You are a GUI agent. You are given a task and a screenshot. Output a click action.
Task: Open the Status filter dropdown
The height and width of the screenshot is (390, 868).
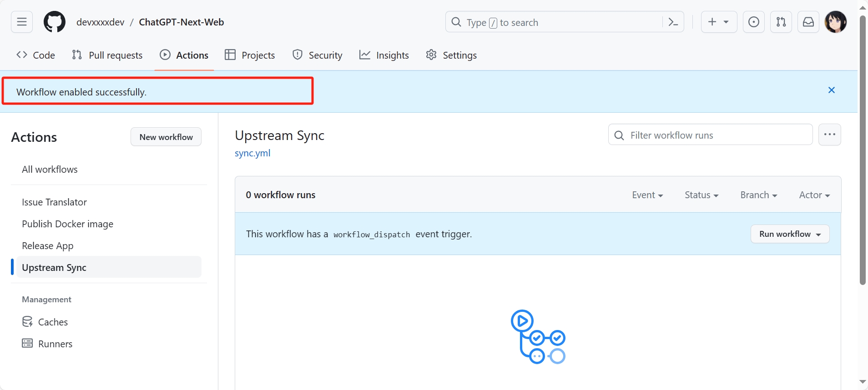[x=701, y=195]
